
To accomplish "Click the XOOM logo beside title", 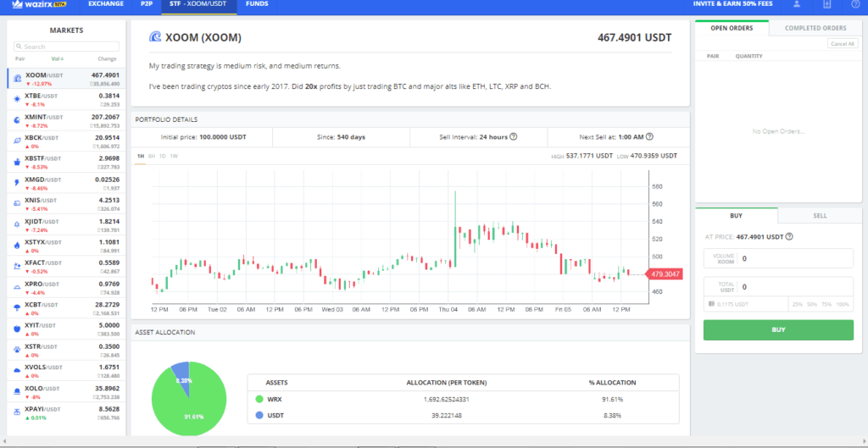I will click(x=155, y=37).
